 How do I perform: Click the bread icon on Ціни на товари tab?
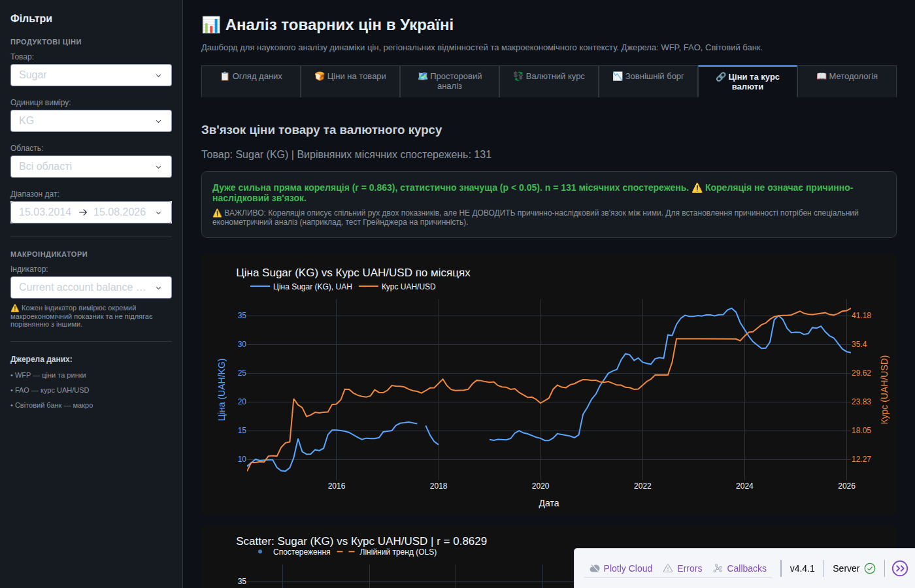point(320,76)
